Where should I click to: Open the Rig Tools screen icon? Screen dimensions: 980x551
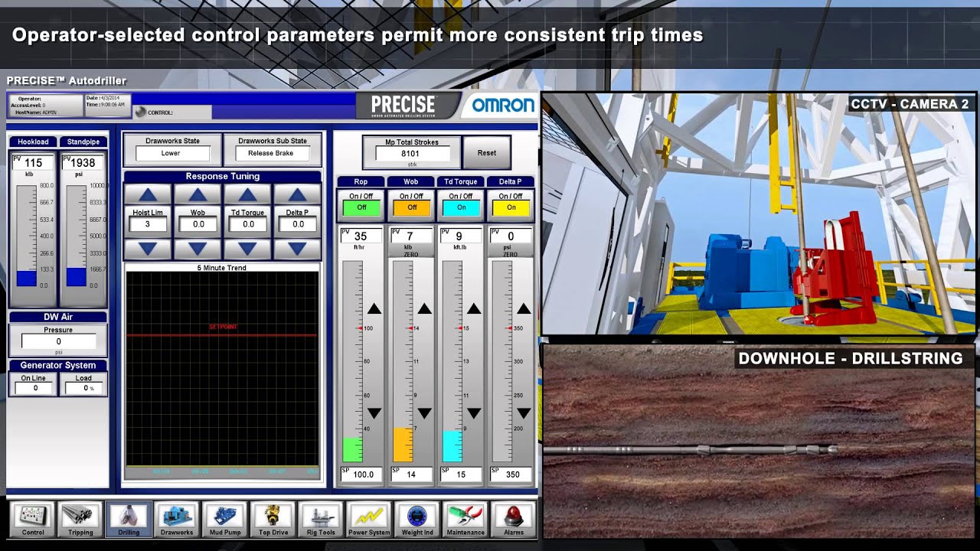(x=321, y=520)
